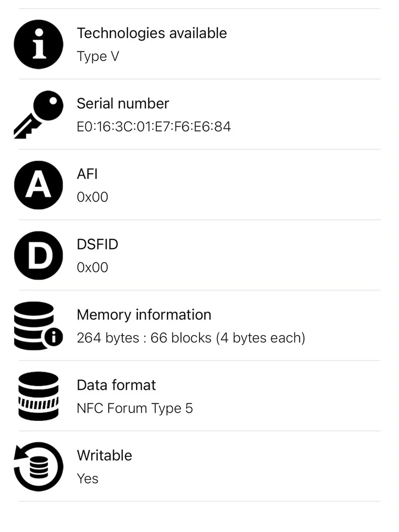Tap the DSFID letter D icon
399x532 pixels.
[38, 255]
